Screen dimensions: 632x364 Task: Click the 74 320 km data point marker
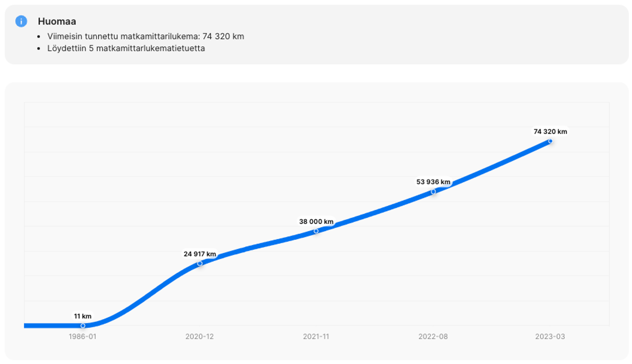pyautogui.click(x=550, y=141)
